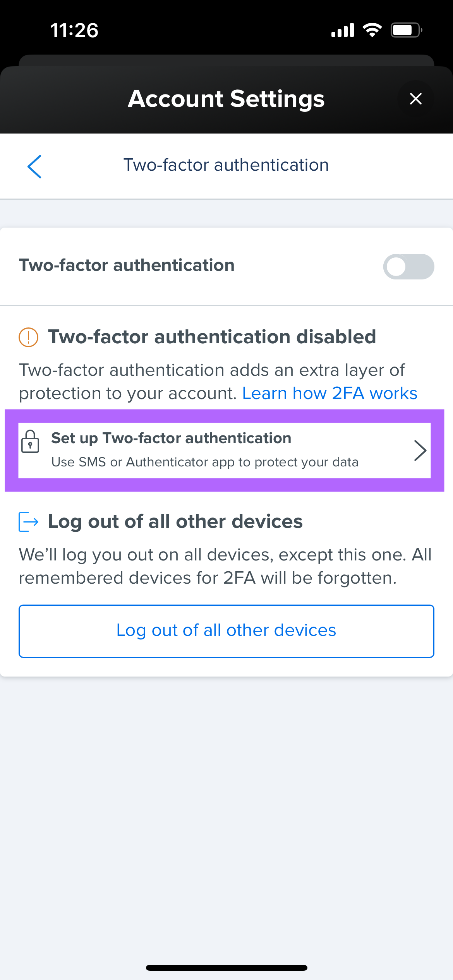Open the Account Settings title bar

coord(226,99)
